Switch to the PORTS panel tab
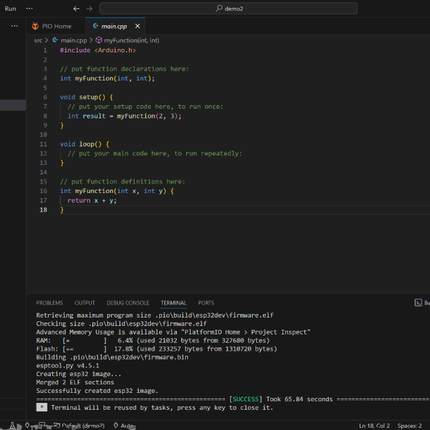Image resolution: width=430 pixels, height=430 pixels. pos(206,303)
